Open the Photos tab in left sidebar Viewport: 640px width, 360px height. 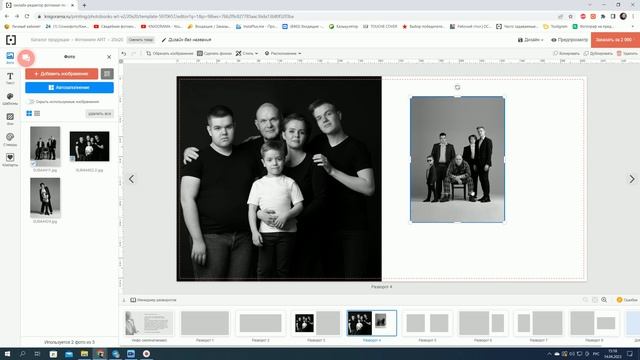pos(10,58)
